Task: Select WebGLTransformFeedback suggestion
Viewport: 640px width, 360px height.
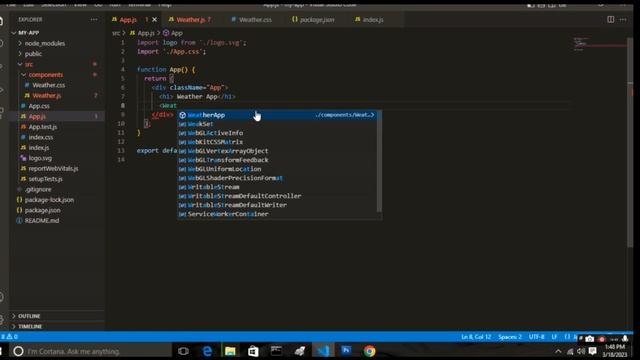Action: click(277, 160)
